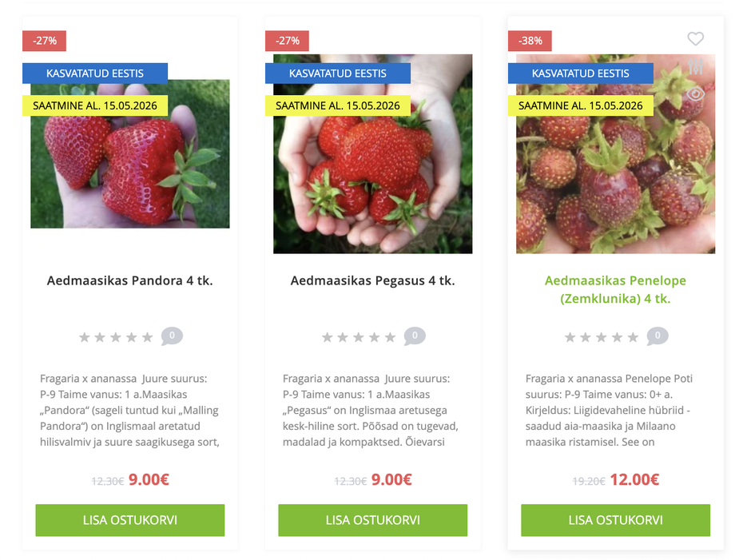Screen dimensions: 735x560
Task: Open reviews bubble for Aedmaasikas Penelope
Action: pos(658,336)
